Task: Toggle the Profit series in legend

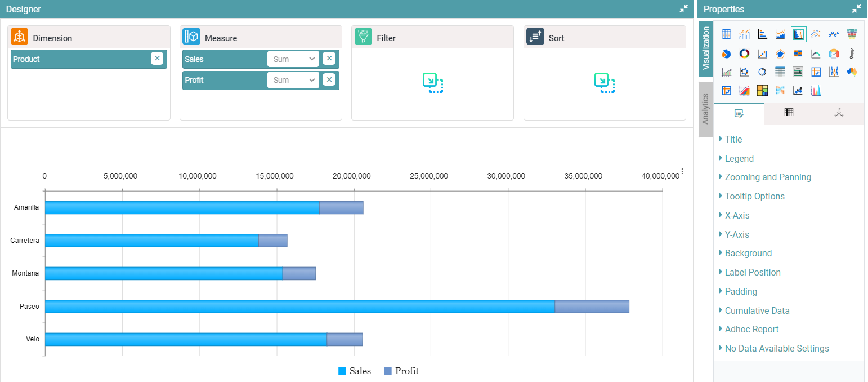Action: (401, 371)
